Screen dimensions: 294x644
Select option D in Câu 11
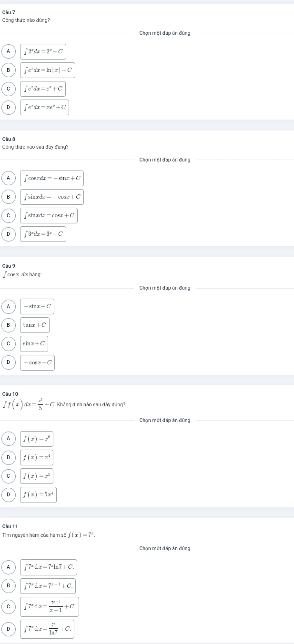8,629
